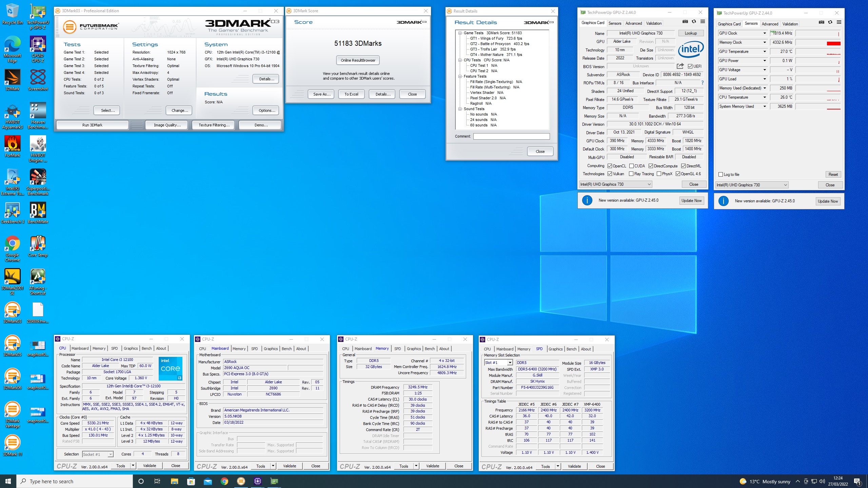This screenshot has width=868, height=488.
Task: Open the 3DMark desktop icon
Action: [x=12, y=80]
